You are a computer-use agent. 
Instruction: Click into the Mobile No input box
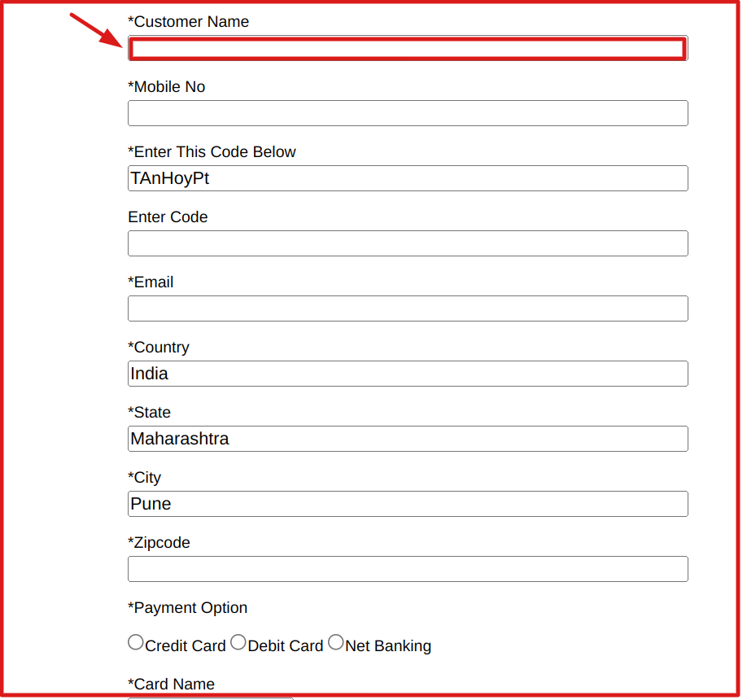[x=407, y=113]
